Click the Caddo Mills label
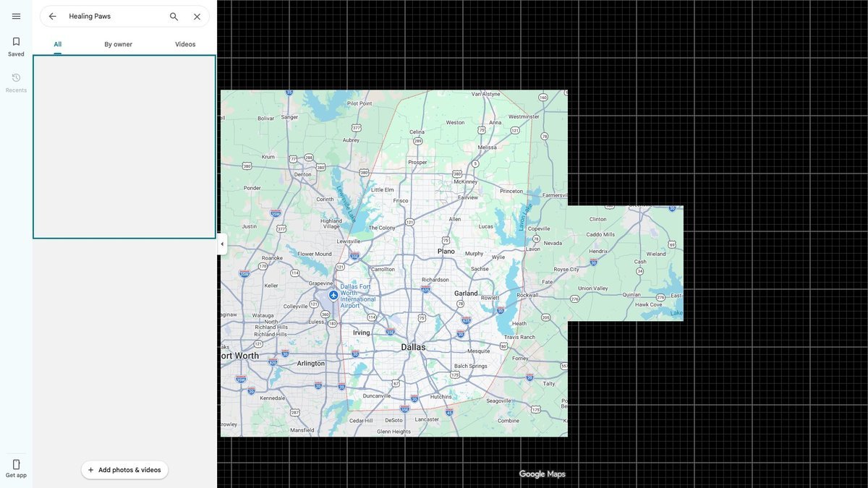868x488 pixels. pyautogui.click(x=600, y=234)
